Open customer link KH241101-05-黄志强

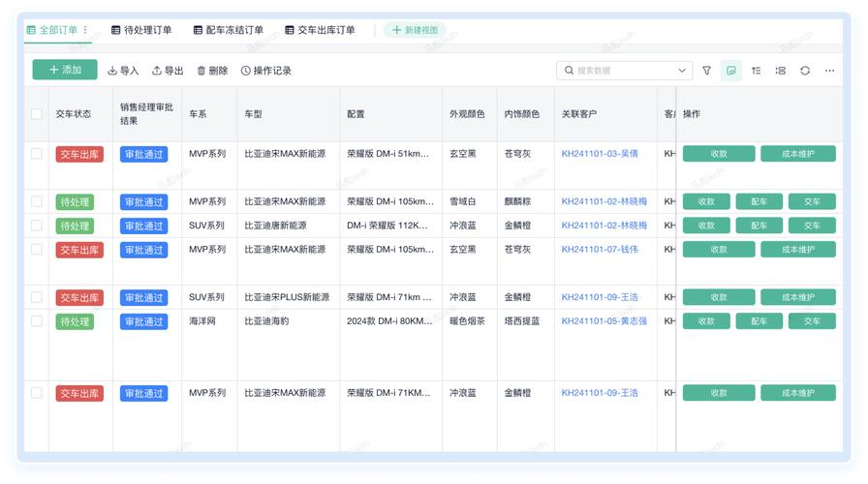pos(604,320)
